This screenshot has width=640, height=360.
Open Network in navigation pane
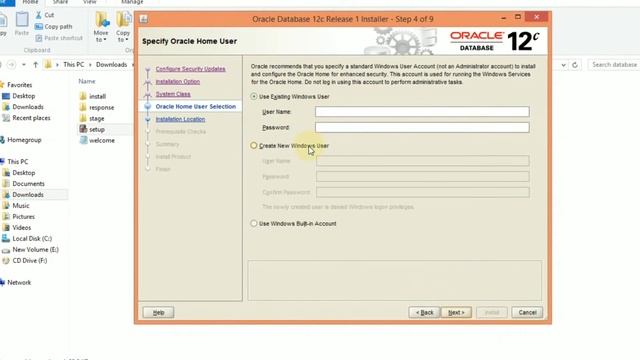19,282
